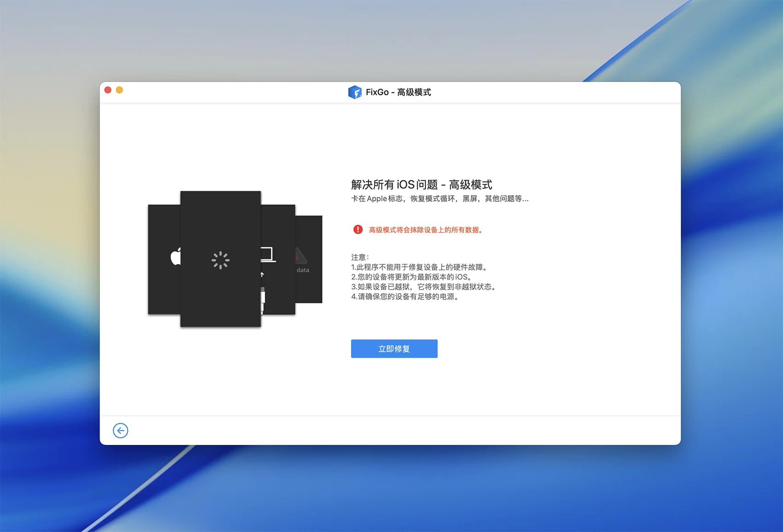Click the subtitle about 卡在 Apple 标志
Screen dimensions: 783x532
click(439, 199)
